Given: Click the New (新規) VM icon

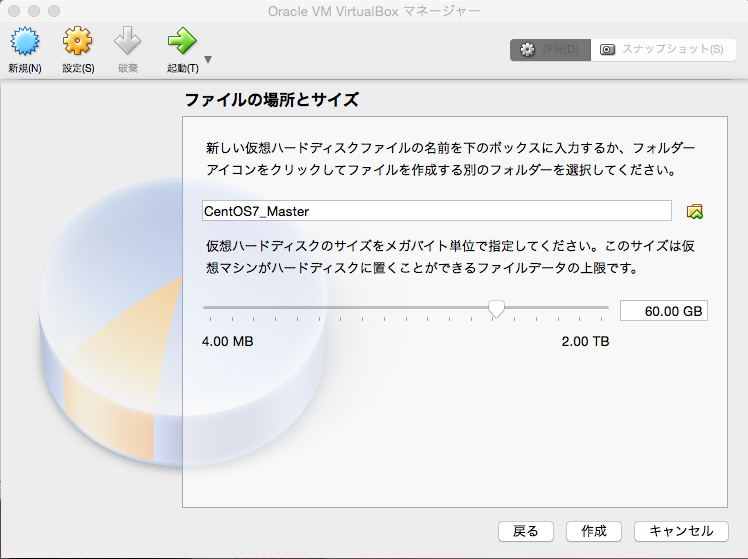Looking at the screenshot, I should coord(25,41).
